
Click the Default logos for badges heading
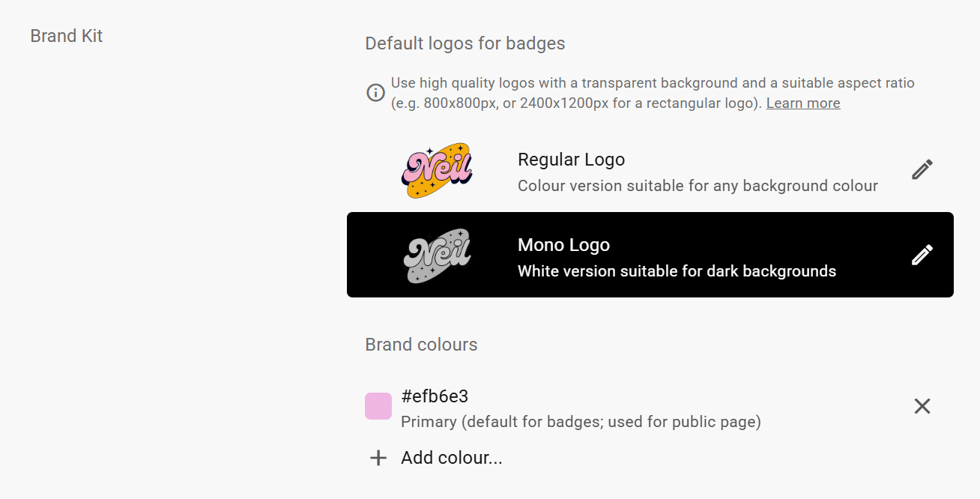pyautogui.click(x=465, y=43)
